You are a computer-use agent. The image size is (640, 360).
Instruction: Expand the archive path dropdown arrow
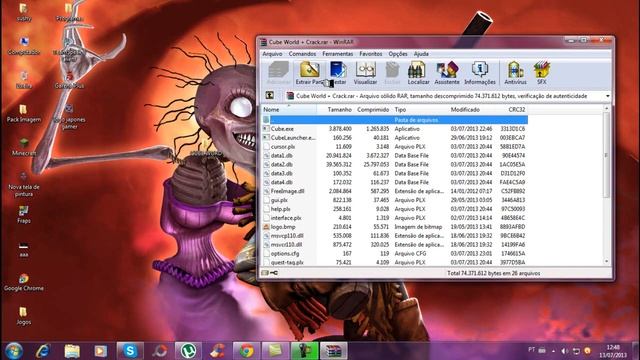click(x=607, y=96)
